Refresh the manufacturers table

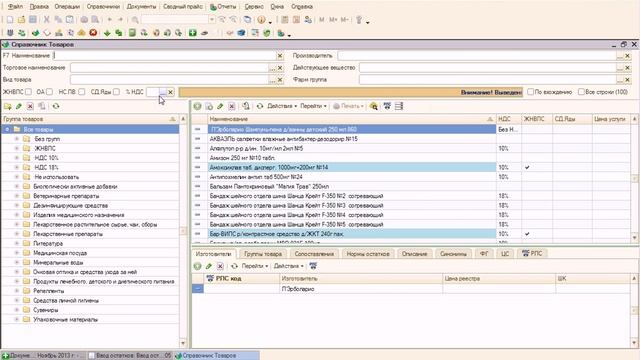coord(234,266)
